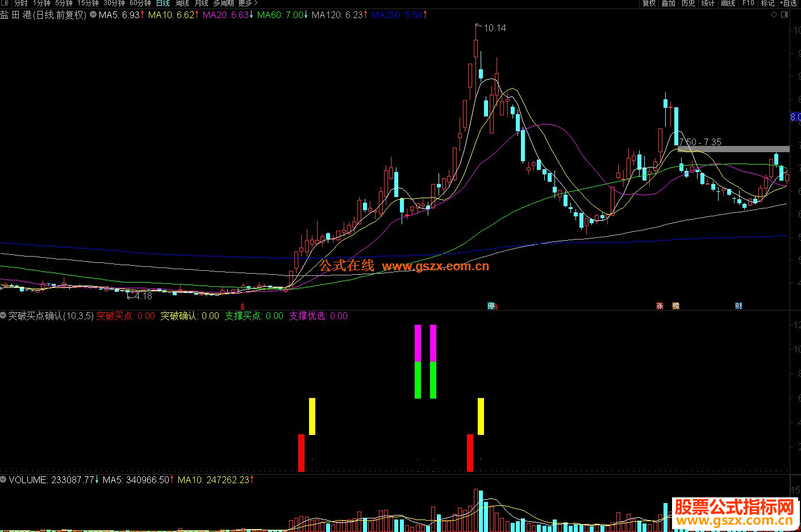Switch to the 月线 monthly chart
801x532 pixels.
tap(201, 3)
